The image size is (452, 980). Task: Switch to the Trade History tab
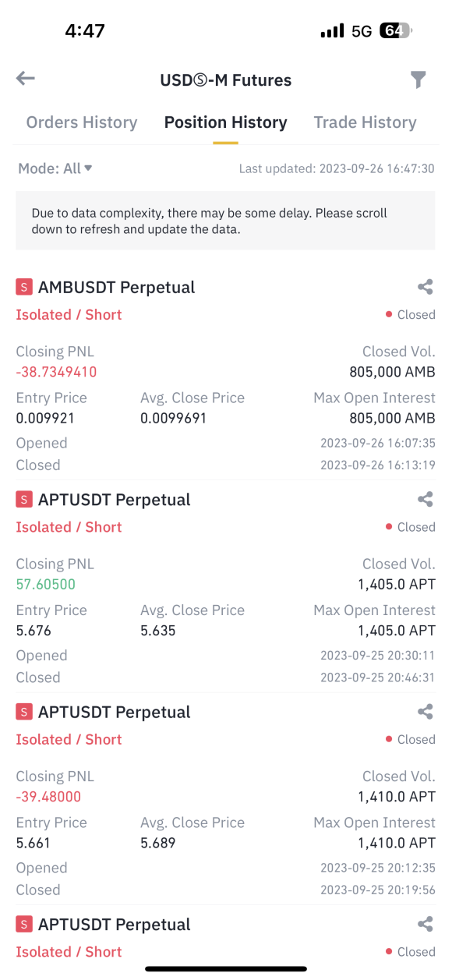365,122
